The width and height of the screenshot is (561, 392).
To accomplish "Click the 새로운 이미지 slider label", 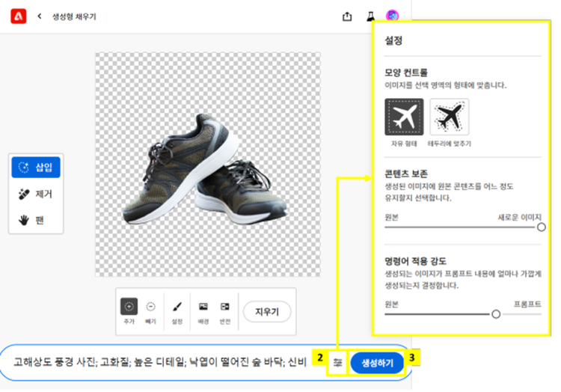I will coord(520,217).
